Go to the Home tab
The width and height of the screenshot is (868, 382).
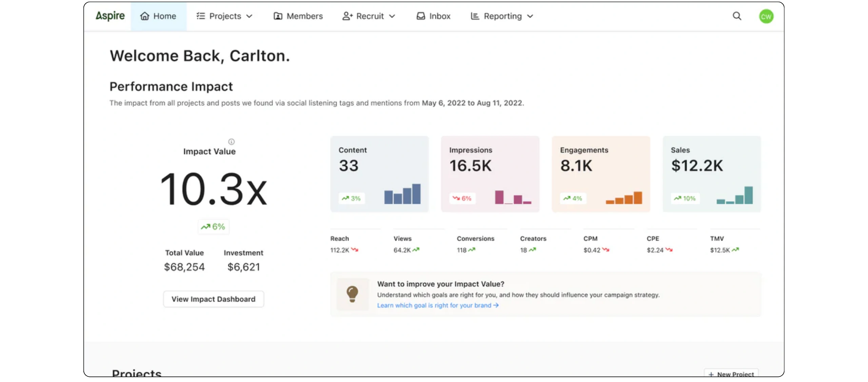[x=158, y=16]
